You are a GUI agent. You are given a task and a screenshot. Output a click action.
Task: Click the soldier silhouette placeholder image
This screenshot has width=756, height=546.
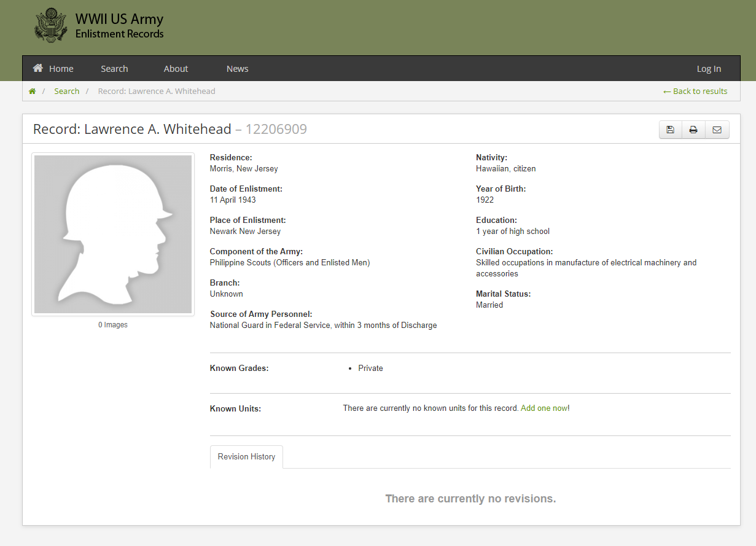point(113,234)
